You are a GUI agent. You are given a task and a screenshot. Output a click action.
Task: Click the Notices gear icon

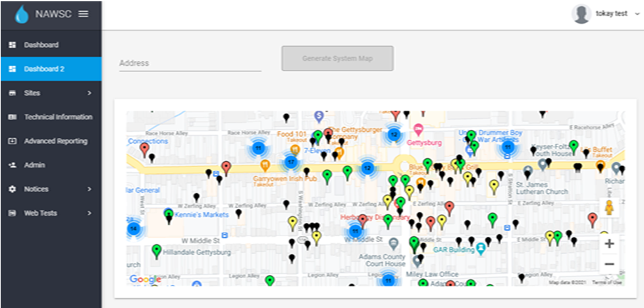pyautogui.click(x=13, y=189)
